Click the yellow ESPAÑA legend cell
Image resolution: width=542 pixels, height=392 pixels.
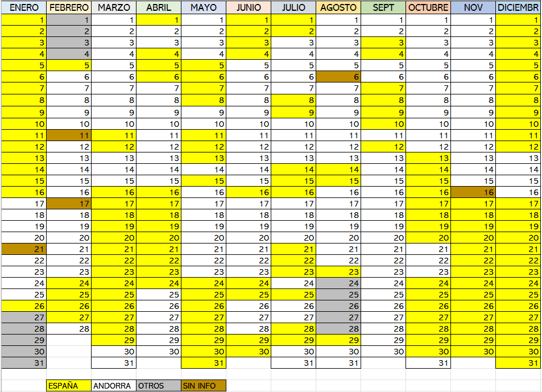click(x=69, y=385)
